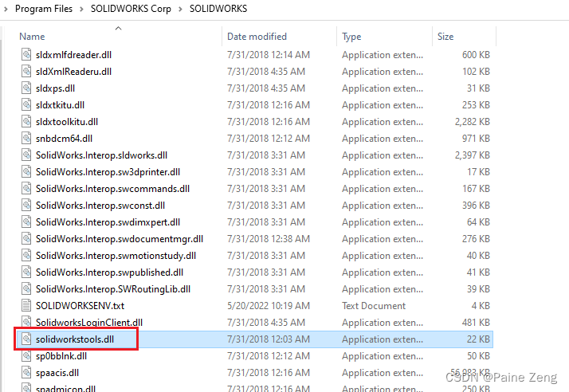
Task: Select the file name SolidWorks.Interop.swpublished.dll
Action: coord(109,272)
